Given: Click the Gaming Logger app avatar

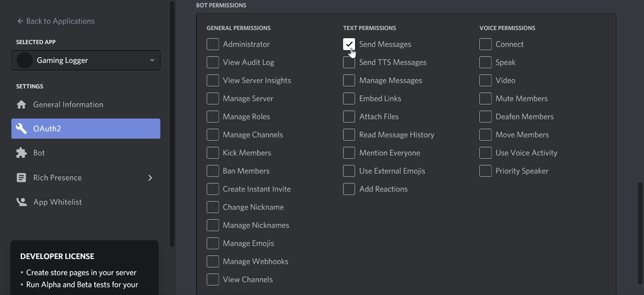Looking at the screenshot, I should [x=25, y=60].
